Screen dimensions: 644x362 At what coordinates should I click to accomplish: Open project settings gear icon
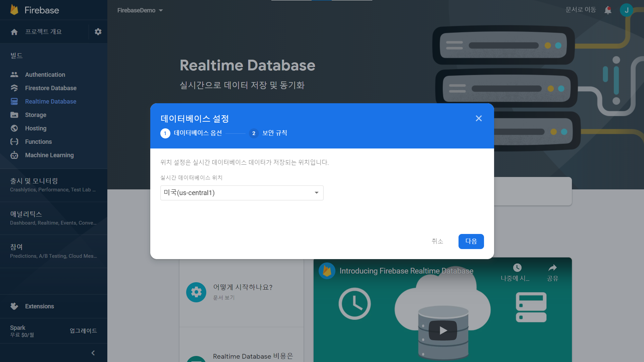coord(98,32)
